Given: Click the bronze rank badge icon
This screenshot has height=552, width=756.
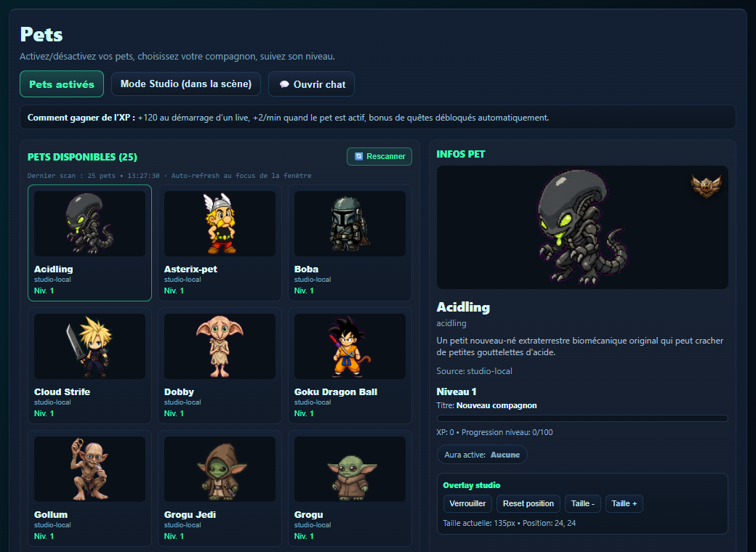Looking at the screenshot, I should [706, 185].
